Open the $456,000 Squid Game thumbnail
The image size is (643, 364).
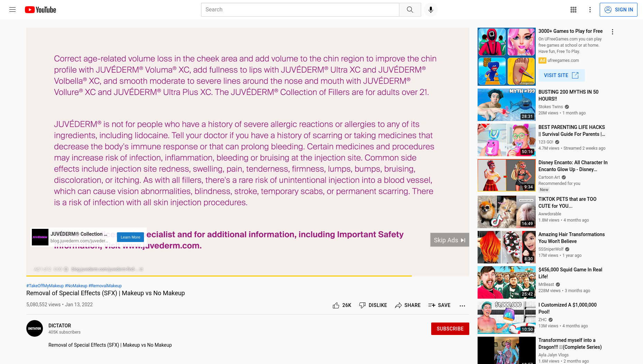507,282
